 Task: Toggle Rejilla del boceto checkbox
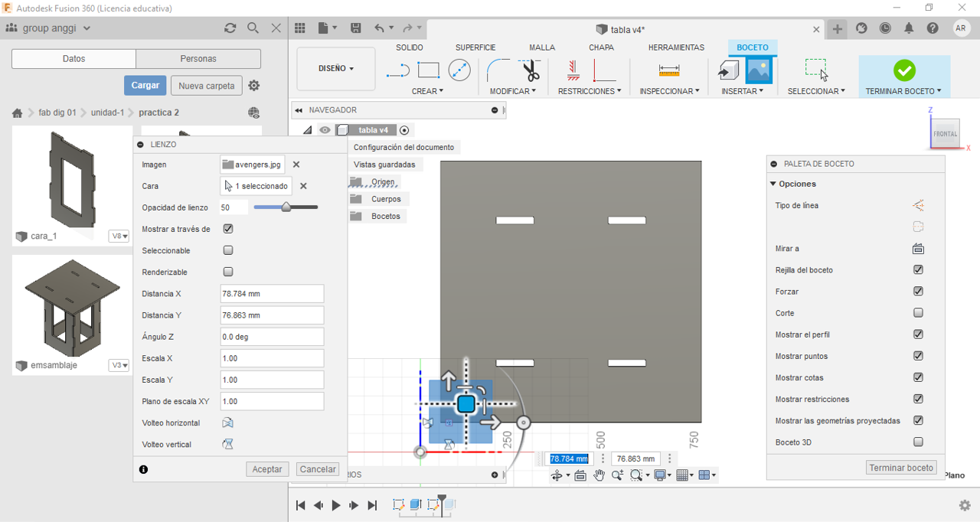[918, 269]
